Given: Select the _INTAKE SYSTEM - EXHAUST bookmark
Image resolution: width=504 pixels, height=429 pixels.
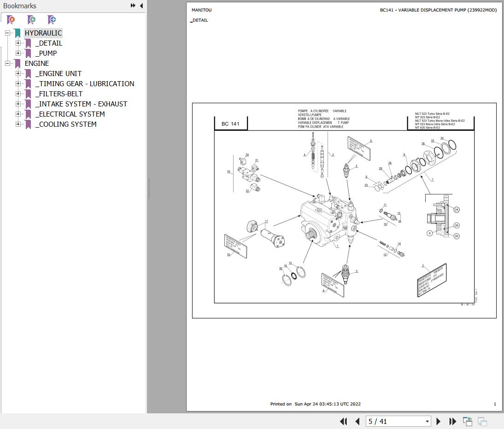Looking at the screenshot, I should click(81, 104).
